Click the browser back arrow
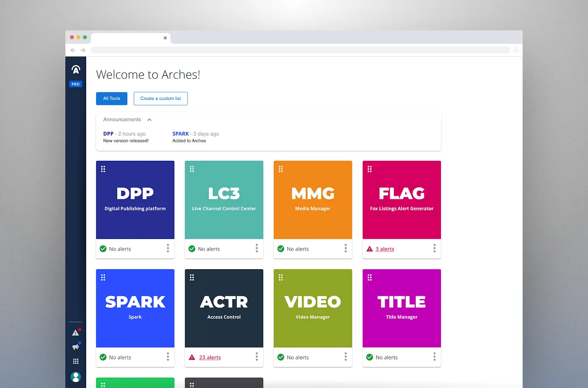The height and width of the screenshot is (388, 588). click(73, 50)
